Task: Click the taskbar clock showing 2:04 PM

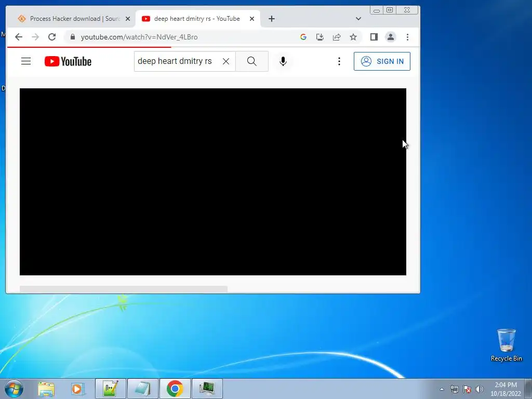Action: [506, 389]
